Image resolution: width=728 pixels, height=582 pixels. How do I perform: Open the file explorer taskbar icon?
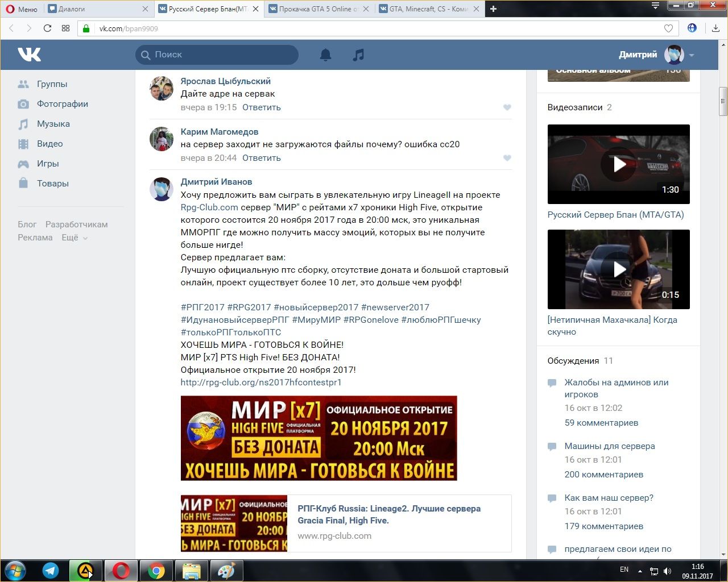point(191,571)
